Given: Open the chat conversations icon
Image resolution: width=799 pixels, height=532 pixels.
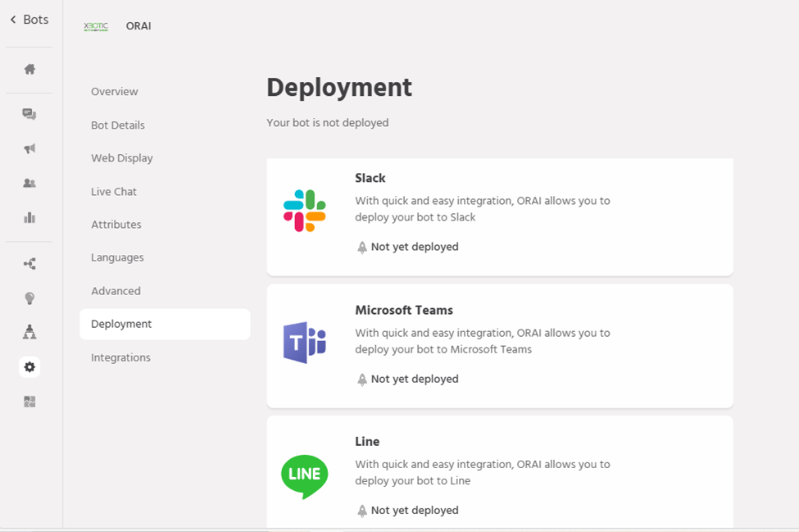Looking at the screenshot, I should [x=30, y=114].
